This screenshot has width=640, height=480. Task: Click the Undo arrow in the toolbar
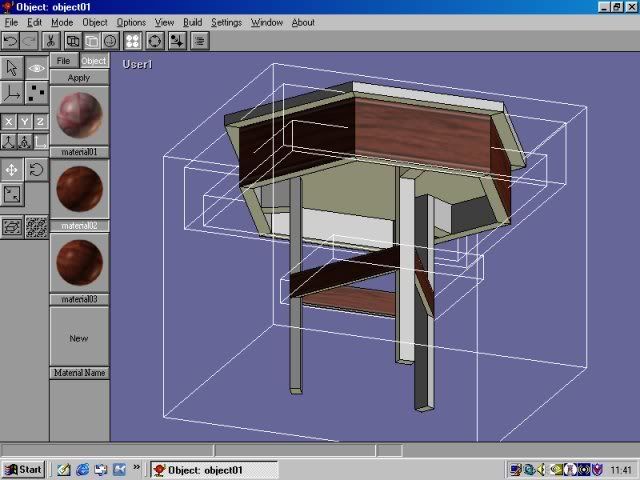[x=10, y=41]
